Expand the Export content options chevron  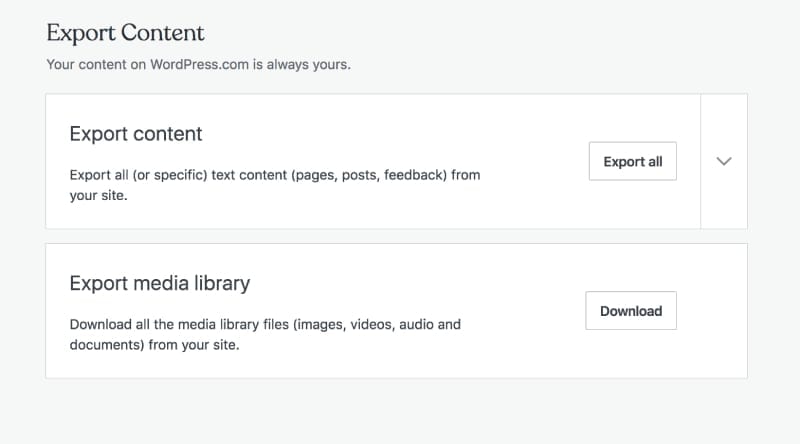point(725,161)
